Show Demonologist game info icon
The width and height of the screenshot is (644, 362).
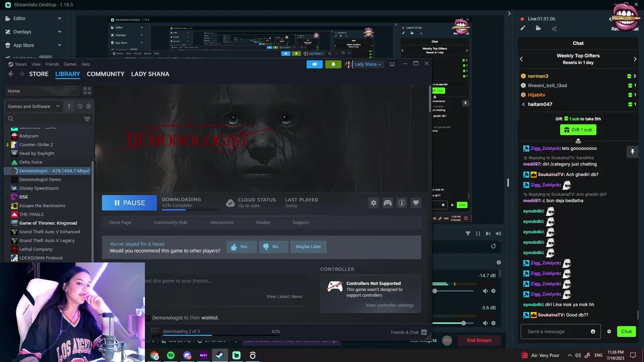point(401,203)
